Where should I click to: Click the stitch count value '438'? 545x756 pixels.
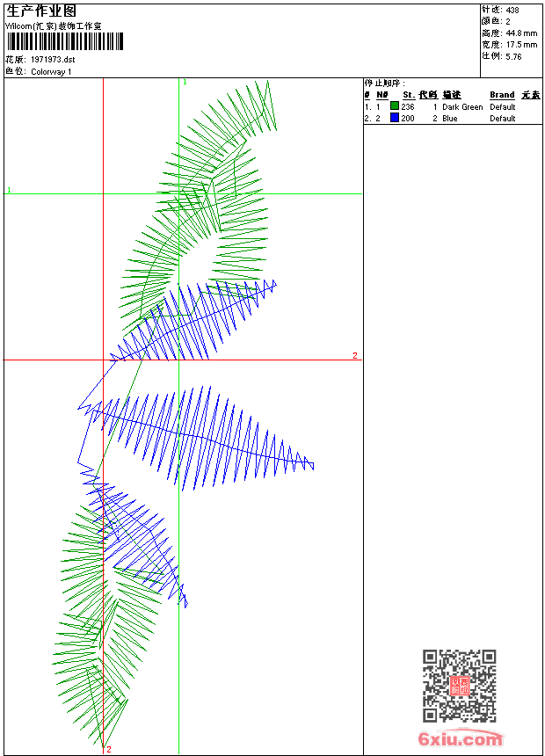(x=512, y=11)
